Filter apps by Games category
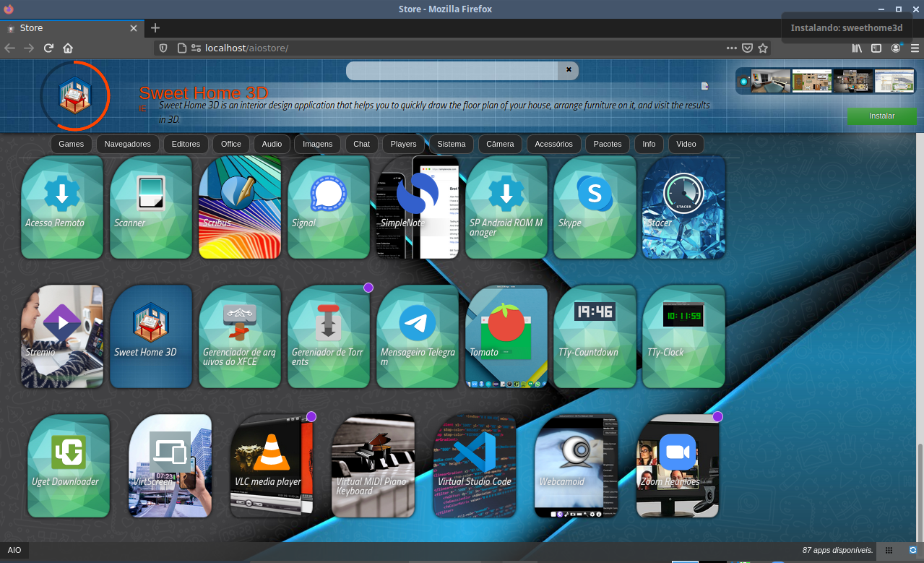Image resolution: width=924 pixels, height=563 pixels. (72, 144)
